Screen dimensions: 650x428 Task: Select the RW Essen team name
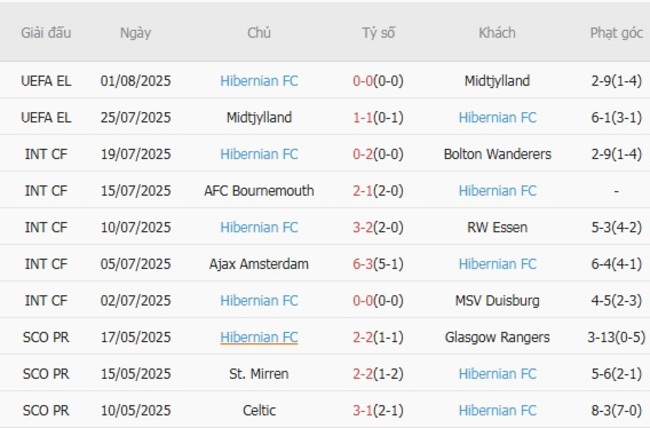click(x=497, y=227)
